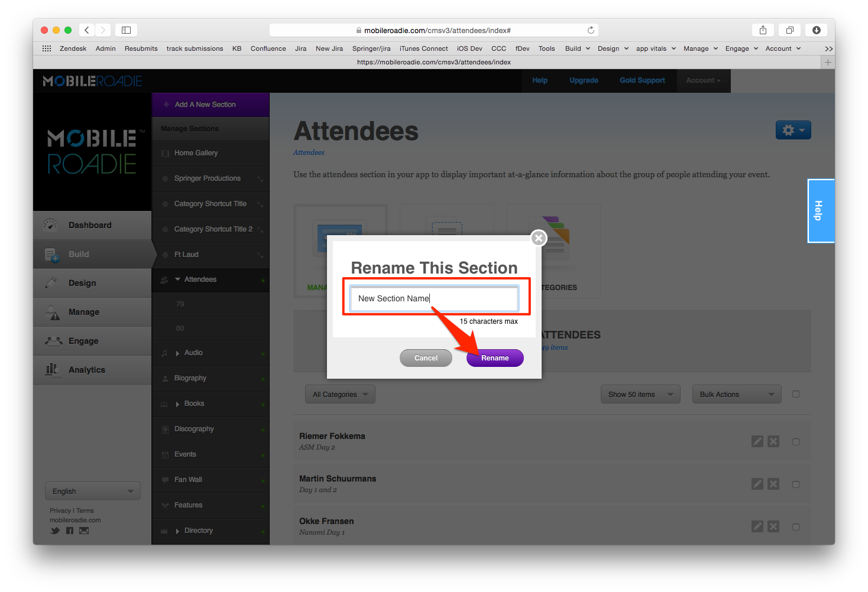Open the Twitter icon in footer
Viewport: 868px width, 592px height.
55,531
